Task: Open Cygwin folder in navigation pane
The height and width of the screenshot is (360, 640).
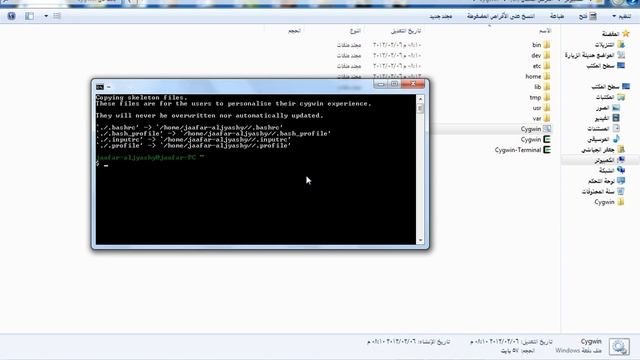Action: tap(609, 202)
